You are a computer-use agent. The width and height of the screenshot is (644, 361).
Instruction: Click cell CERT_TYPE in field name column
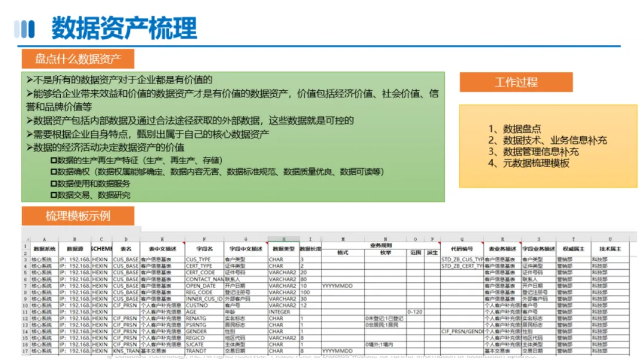click(204, 266)
